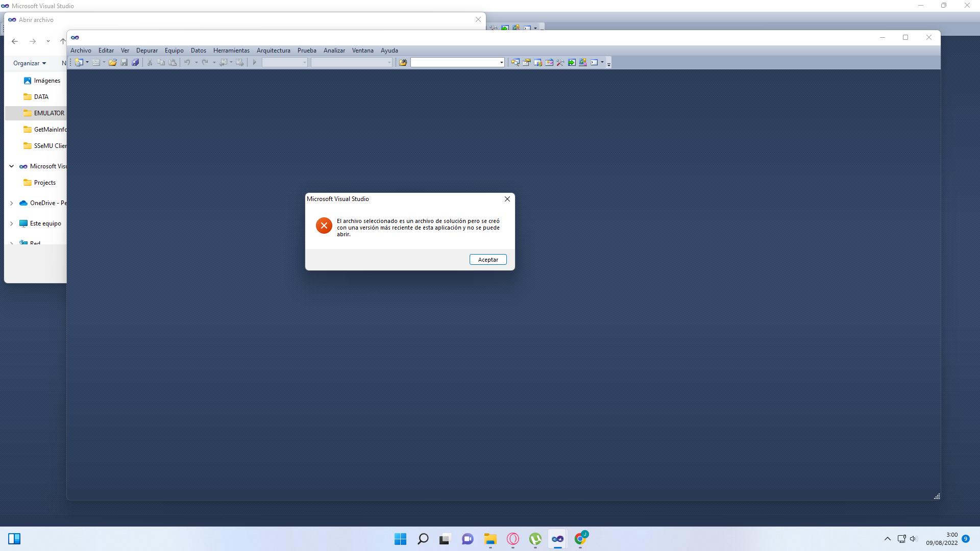Close the error dialog with X
Image resolution: width=980 pixels, height=551 pixels.
click(x=507, y=199)
